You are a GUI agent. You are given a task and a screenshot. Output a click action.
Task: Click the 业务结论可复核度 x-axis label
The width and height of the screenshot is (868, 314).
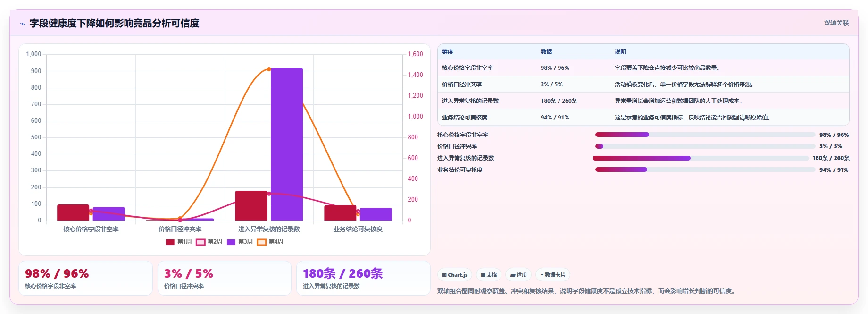358,229
